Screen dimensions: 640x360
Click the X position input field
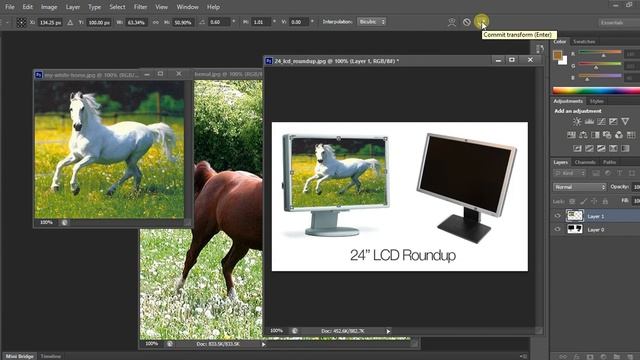tap(50, 22)
